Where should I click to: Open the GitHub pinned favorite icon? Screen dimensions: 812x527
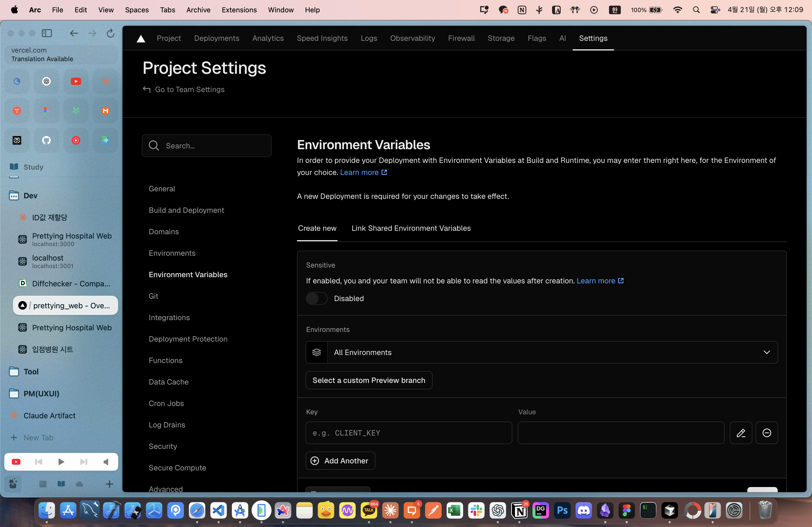point(46,140)
